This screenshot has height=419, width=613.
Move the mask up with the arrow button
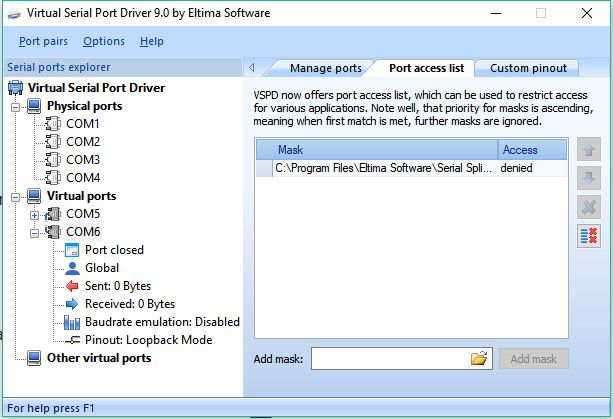[589, 150]
